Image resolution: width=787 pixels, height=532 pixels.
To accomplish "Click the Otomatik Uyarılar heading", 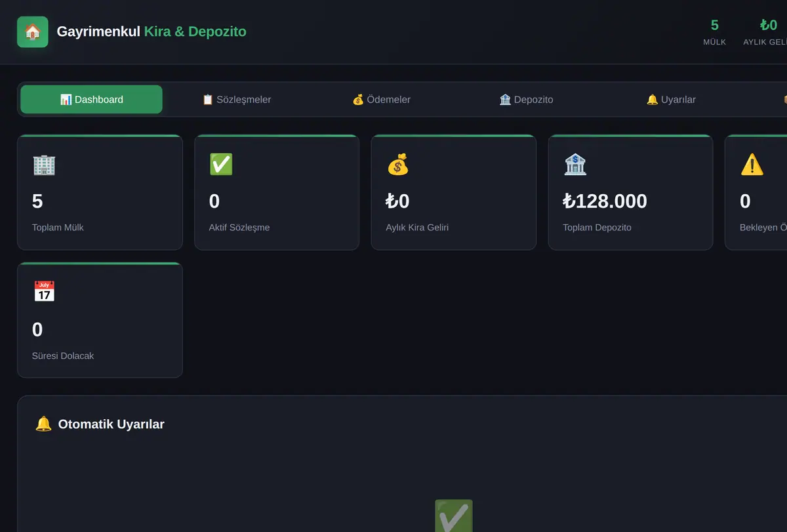I will [x=111, y=424].
